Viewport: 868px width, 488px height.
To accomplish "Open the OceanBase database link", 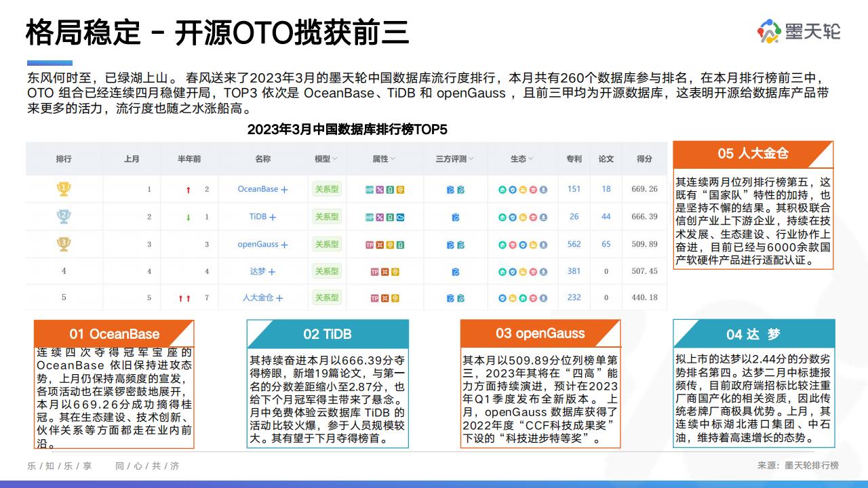I will coord(258,189).
